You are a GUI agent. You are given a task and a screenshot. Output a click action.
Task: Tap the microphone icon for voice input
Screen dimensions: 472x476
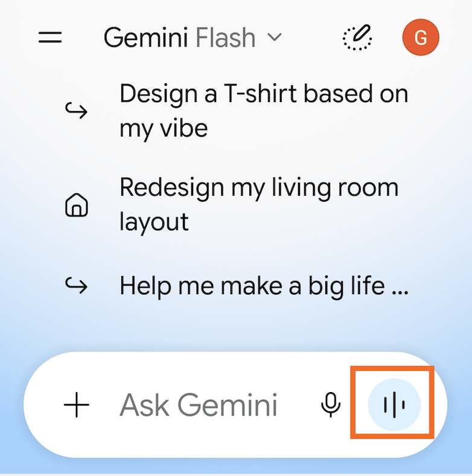pos(331,405)
